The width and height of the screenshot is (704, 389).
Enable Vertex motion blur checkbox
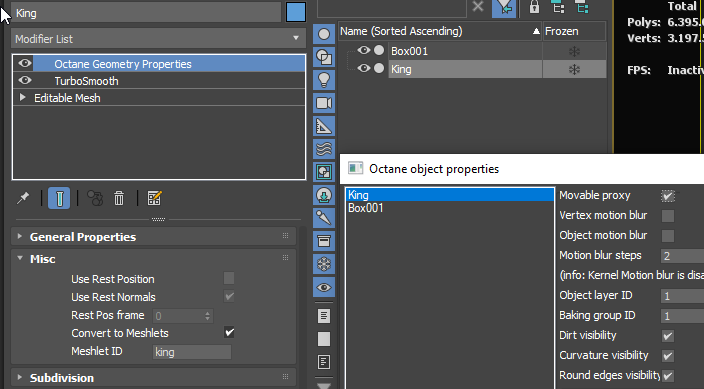click(x=668, y=216)
